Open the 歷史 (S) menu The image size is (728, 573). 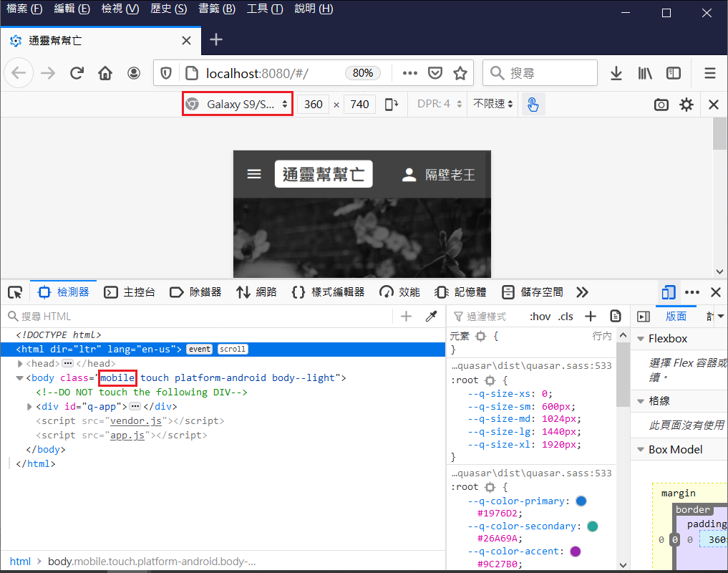(168, 9)
